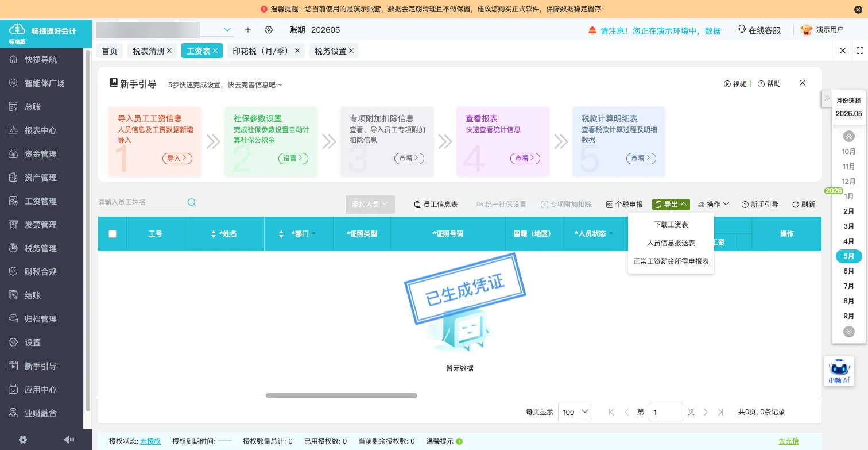Click 查看 in 查看报表 card
The width and height of the screenshot is (868, 450).
point(525,159)
